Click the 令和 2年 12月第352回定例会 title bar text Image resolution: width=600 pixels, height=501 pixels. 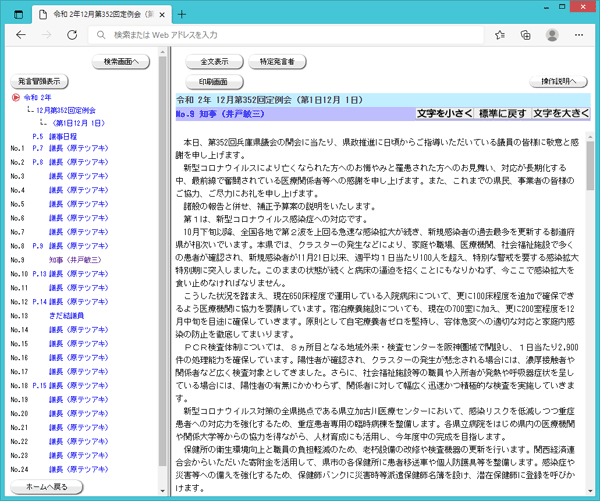(269, 100)
